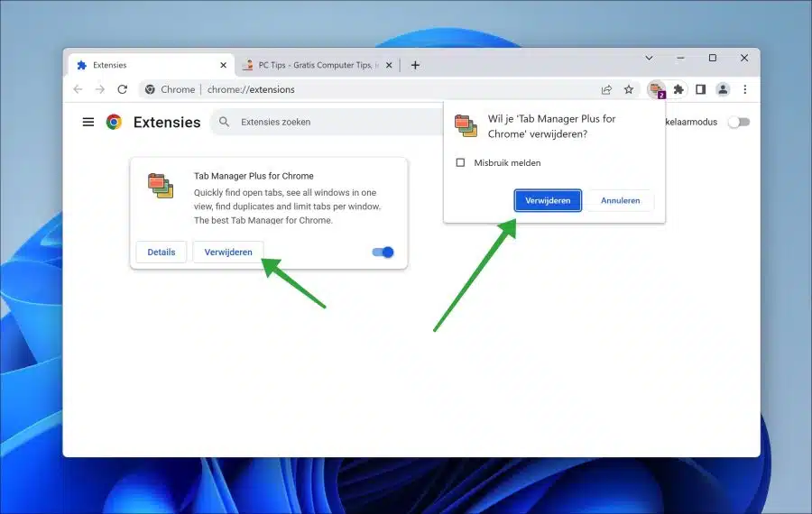The height and width of the screenshot is (514, 812).
Task: Minimize the Chrome window
Action: tap(680, 58)
